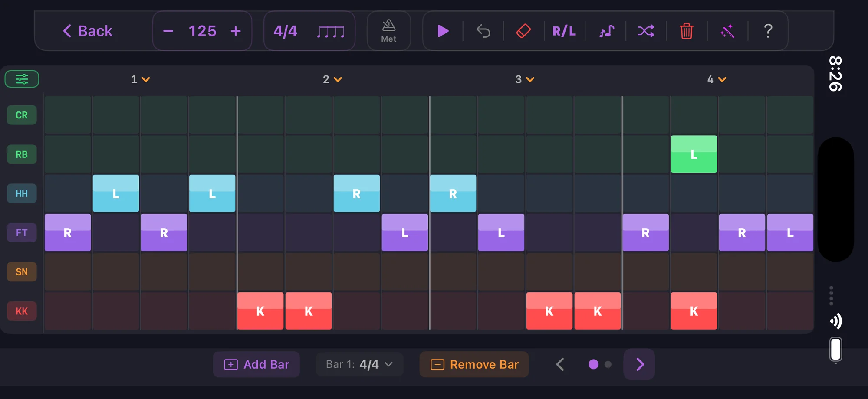
Task: Toggle the second FT R note in beat 1
Action: tap(164, 232)
